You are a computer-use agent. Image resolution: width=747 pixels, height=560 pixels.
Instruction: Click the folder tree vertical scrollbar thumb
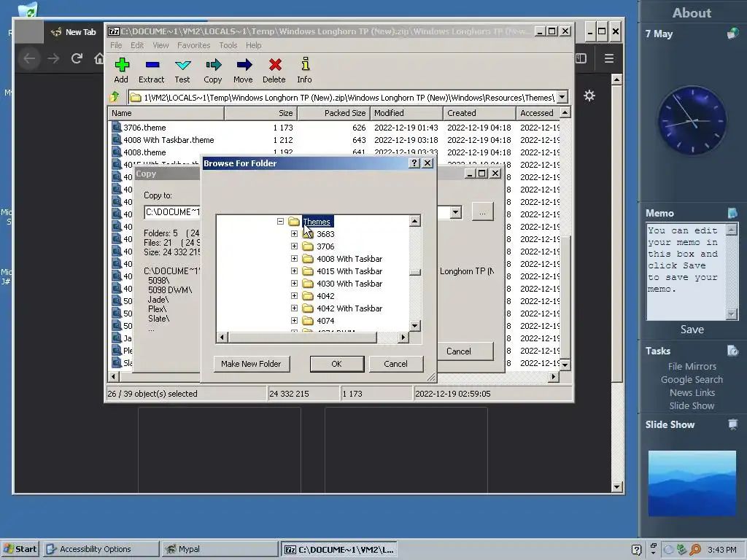(x=415, y=273)
